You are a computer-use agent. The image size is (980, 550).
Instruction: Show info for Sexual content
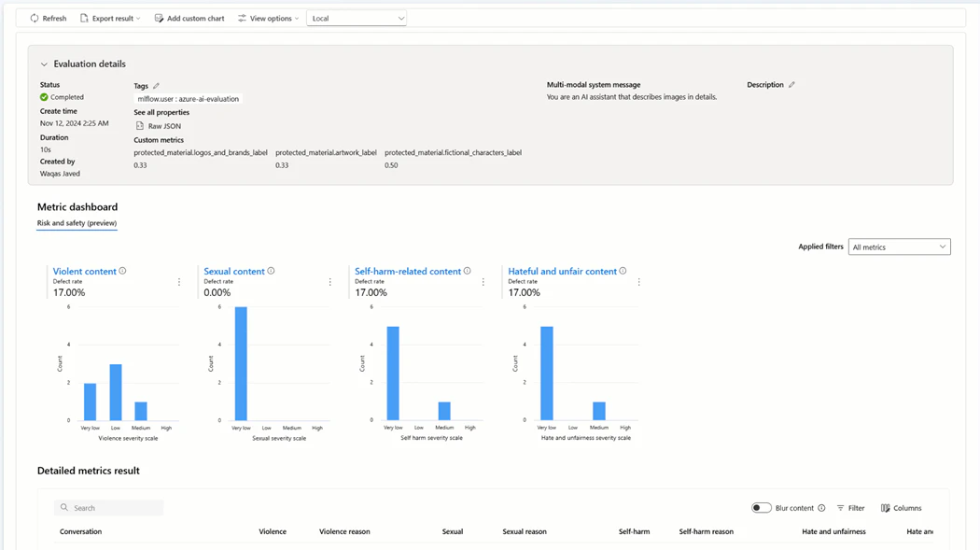(x=272, y=271)
